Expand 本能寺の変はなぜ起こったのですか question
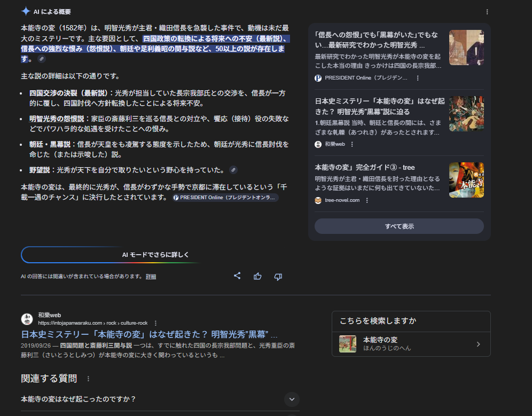 click(291, 399)
